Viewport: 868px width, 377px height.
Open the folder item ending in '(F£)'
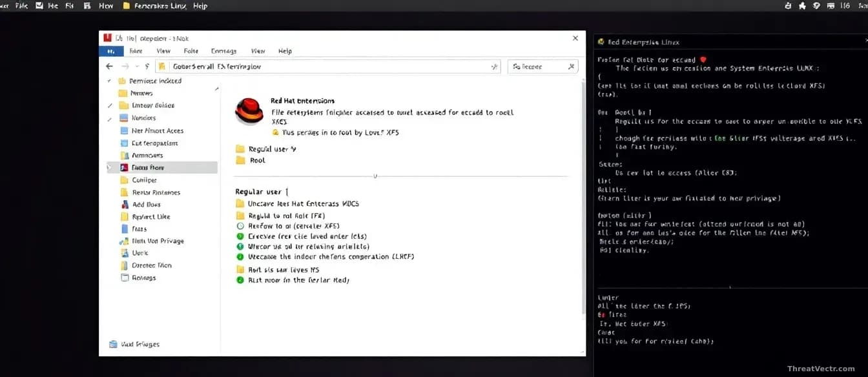tap(280, 216)
